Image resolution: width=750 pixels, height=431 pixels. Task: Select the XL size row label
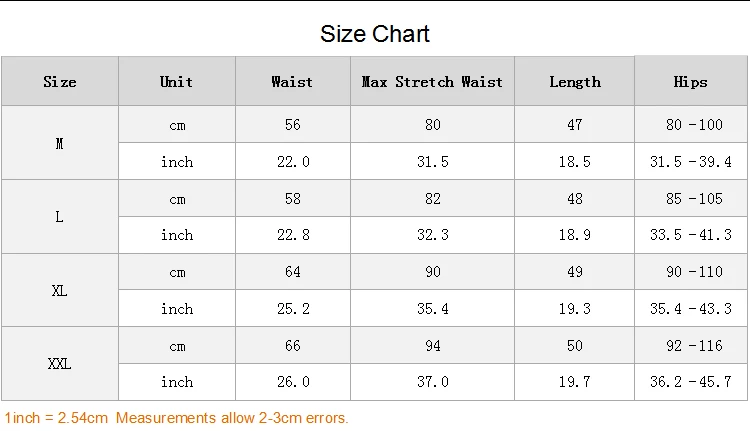point(60,290)
